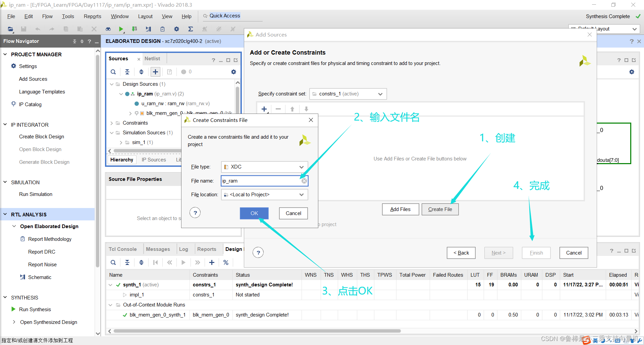Click IP Catalog icon in Flow Navigator

click(x=13, y=104)
